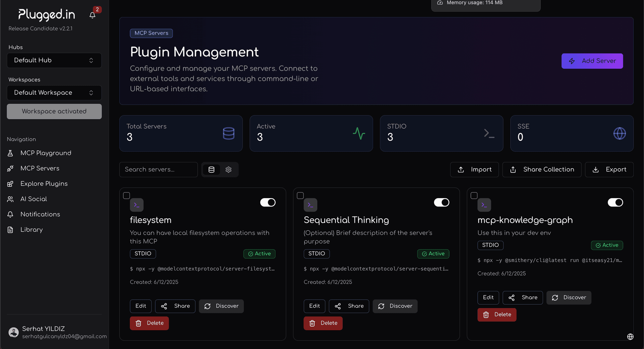Click the serhatgulcanyldz04@gmail.com email text

pos(64,337)
